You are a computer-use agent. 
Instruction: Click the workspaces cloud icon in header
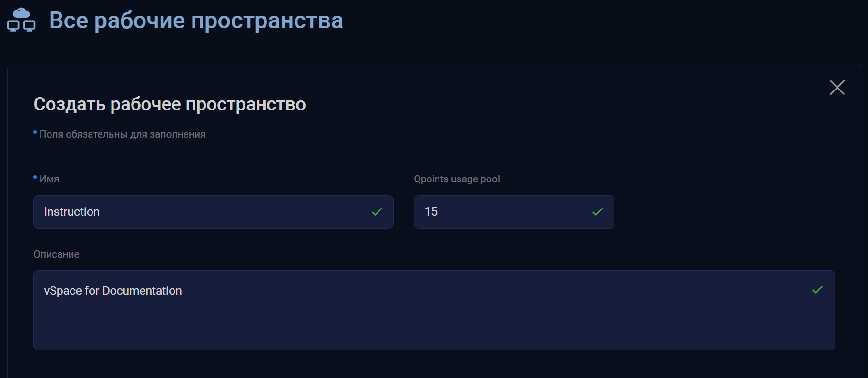tap(21, 20)
